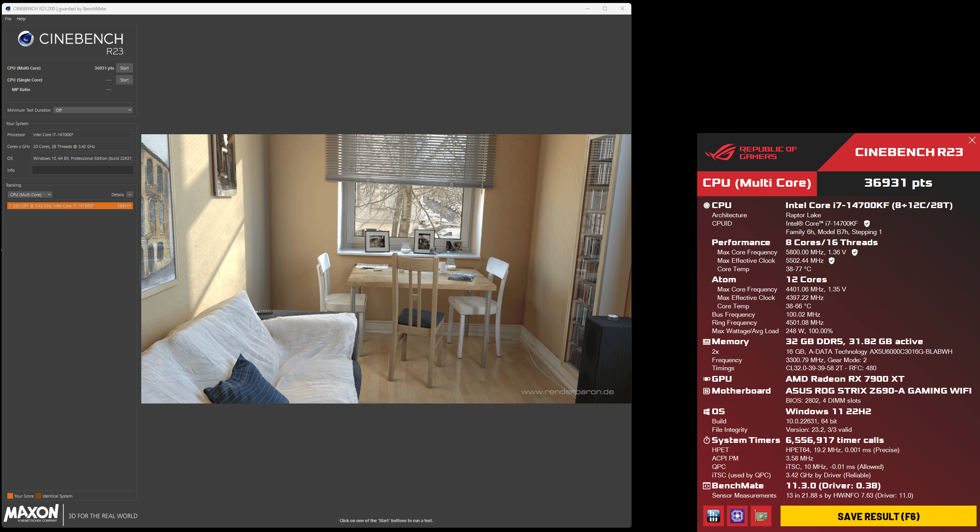The width and height of the screenshot is (980, 532).
Task: Click the Memory section RAM icon
Action: [x=706, y=342]
